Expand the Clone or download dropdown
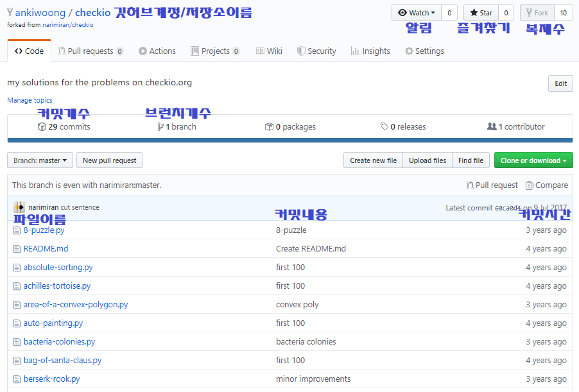This screenshot has height=392, width=579. (533, 160)
